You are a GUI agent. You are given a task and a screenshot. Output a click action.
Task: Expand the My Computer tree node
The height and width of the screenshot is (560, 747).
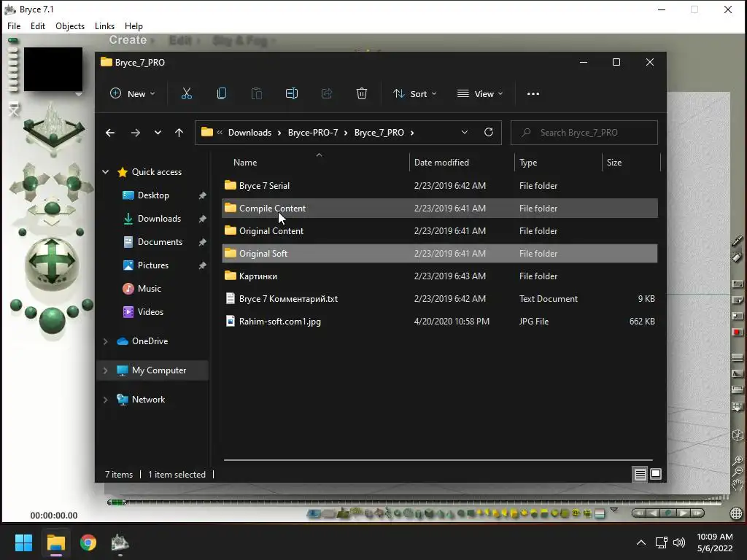click(x=105, y=370)
